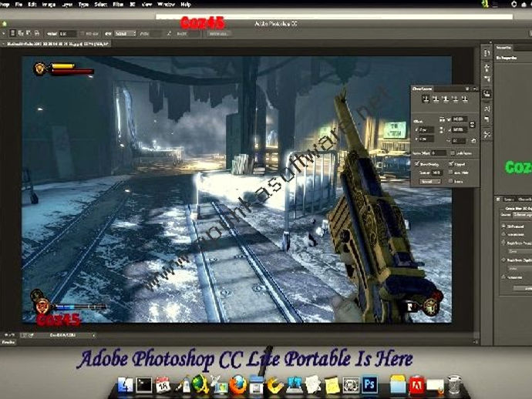This screenshot has width=532, height=399.
Task: Click the Clone Source H scale field
Action: (x=460, y=129)
